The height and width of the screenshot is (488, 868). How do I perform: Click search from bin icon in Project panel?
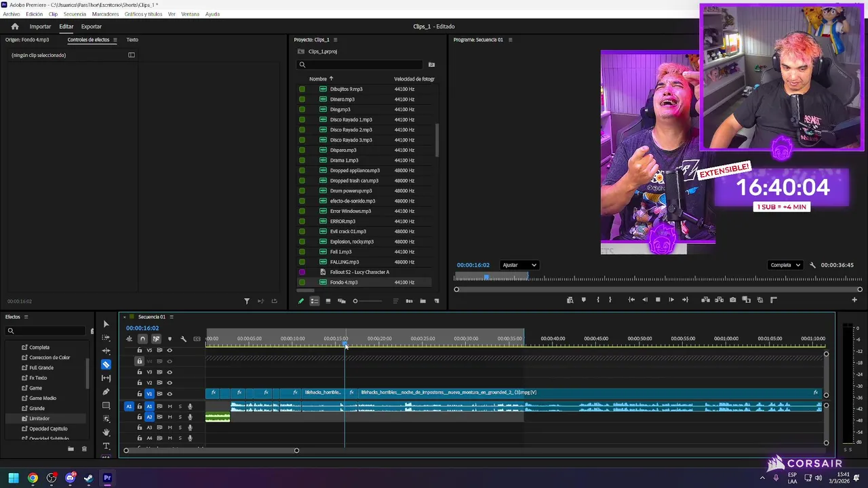[x=431, y=65]
